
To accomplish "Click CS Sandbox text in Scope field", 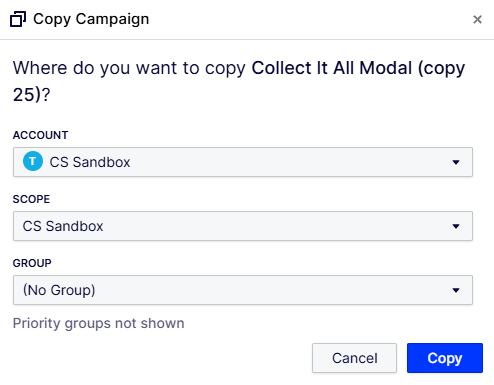I will (63, 226).
